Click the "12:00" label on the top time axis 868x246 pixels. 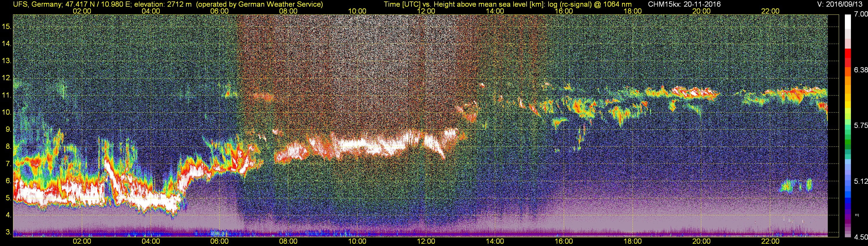[426, 11]
